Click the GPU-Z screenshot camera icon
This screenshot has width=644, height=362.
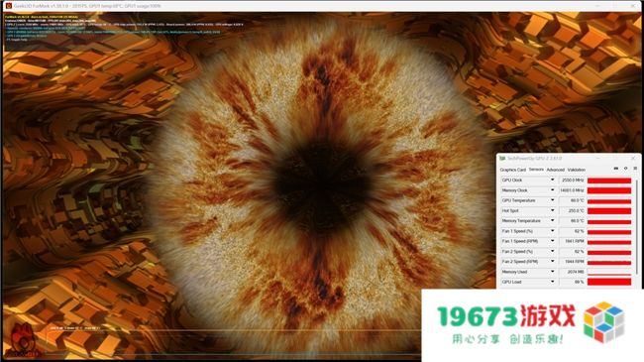(x=615, y=169)
